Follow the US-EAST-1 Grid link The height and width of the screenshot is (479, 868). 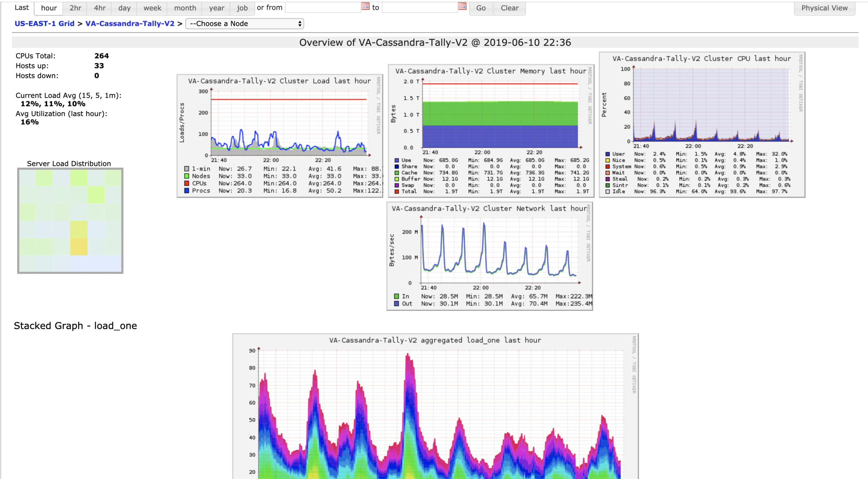click(x=44, y=23)
